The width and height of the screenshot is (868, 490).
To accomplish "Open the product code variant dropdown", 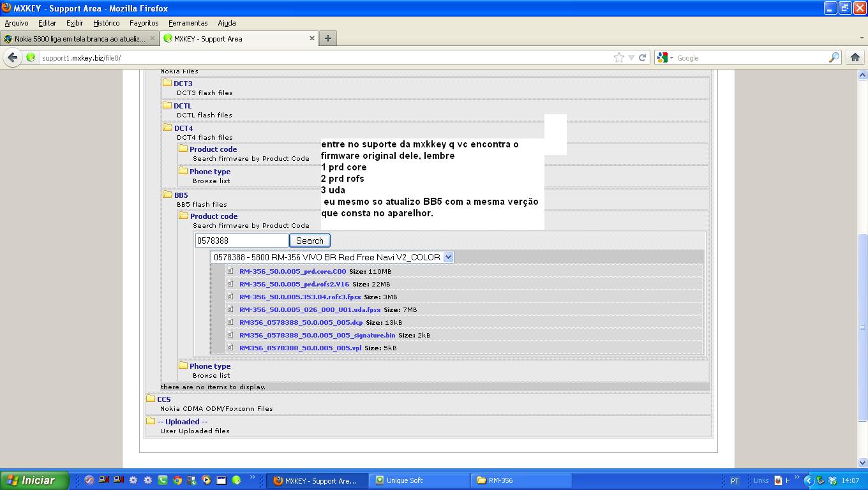I will [x=448, y=257].
